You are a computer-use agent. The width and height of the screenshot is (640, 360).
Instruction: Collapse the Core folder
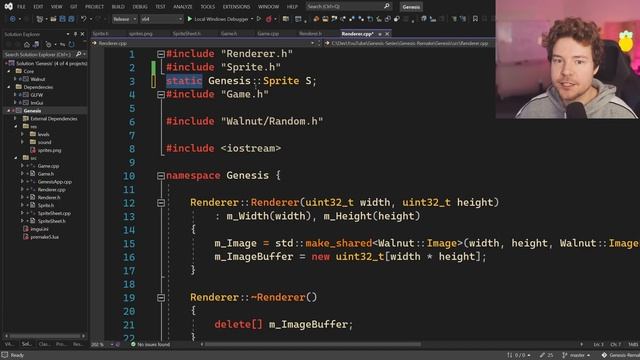pyautogui.click(x=9, y=71)
